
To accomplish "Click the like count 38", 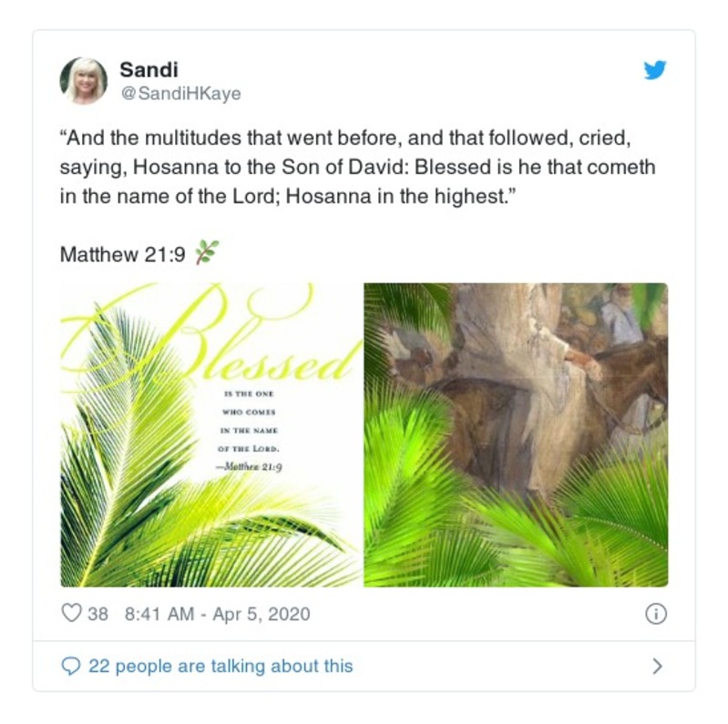I will 98,614.
